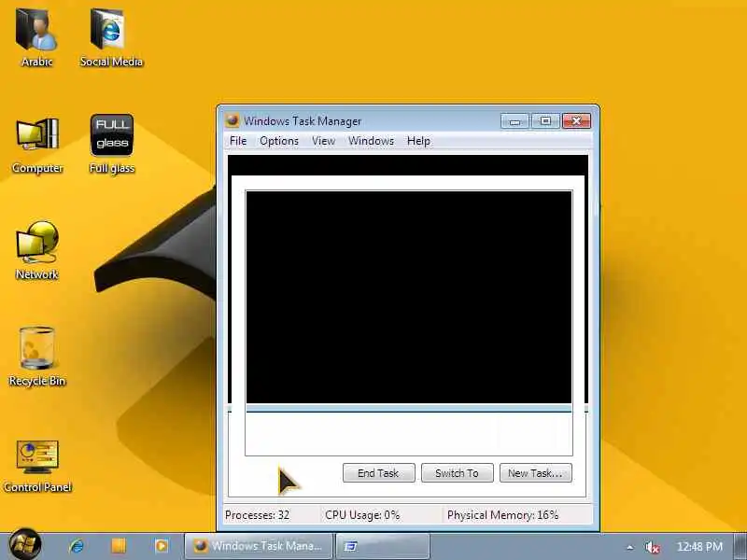
Task: Click the Start orb button
Action: coord(25,545)
